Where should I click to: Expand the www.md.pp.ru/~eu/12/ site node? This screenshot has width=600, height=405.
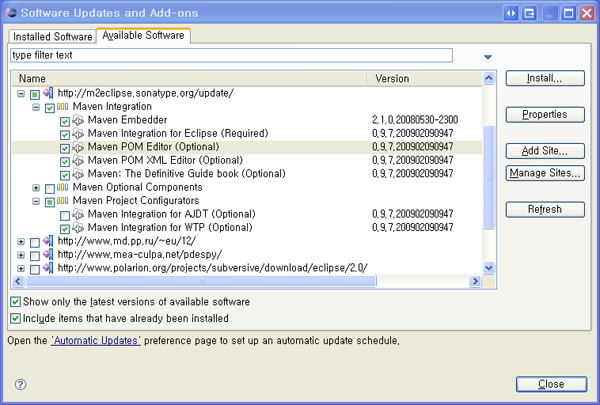pos(21,242)
